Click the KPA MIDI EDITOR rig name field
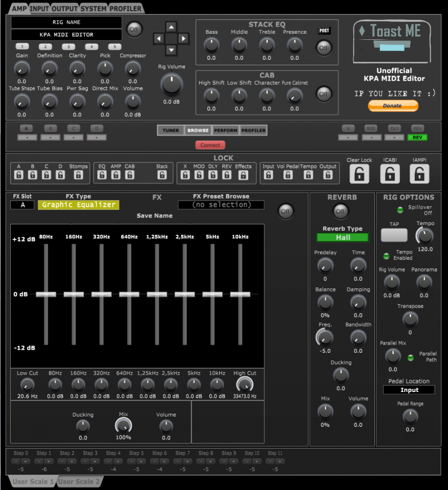The height and width of the screenshot is (490, 448). click(x=66, y=35)
